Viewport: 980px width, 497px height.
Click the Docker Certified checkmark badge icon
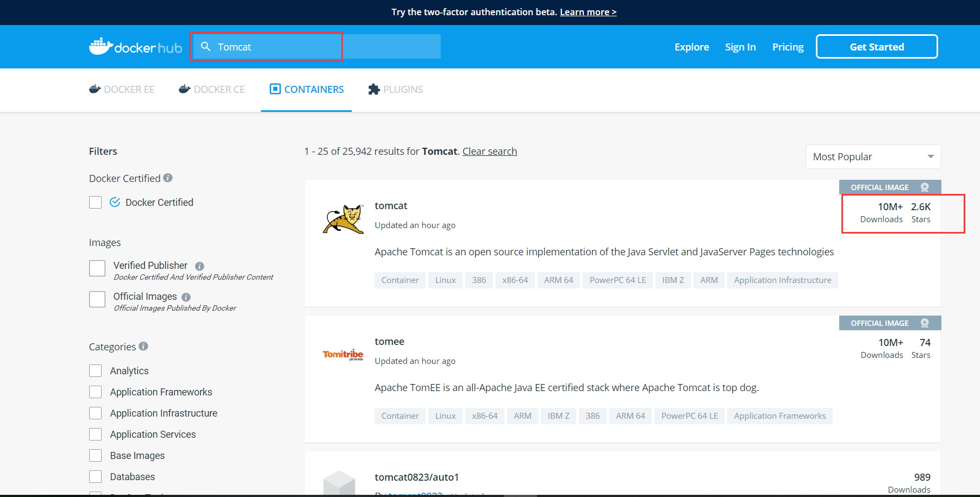(115, 202)
